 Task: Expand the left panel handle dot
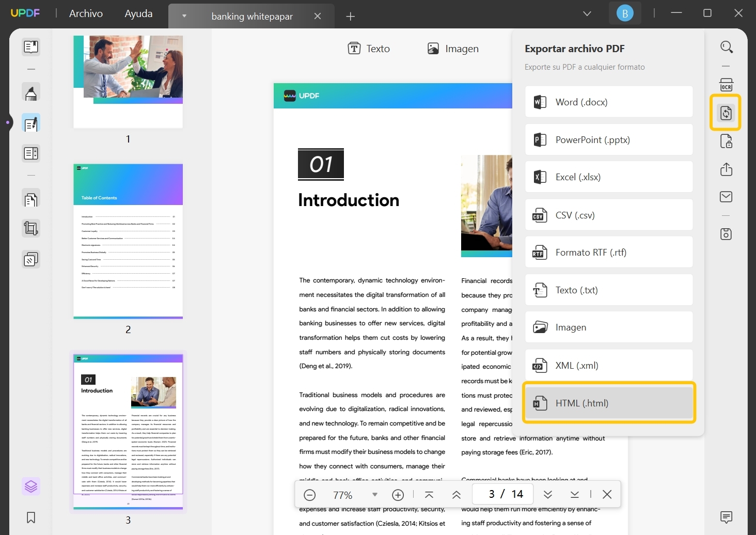tap(7, 122)
